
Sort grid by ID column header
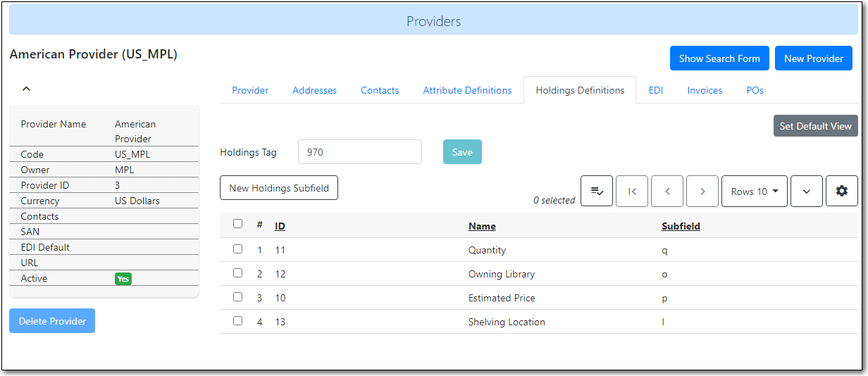click(x=280, y=226)
